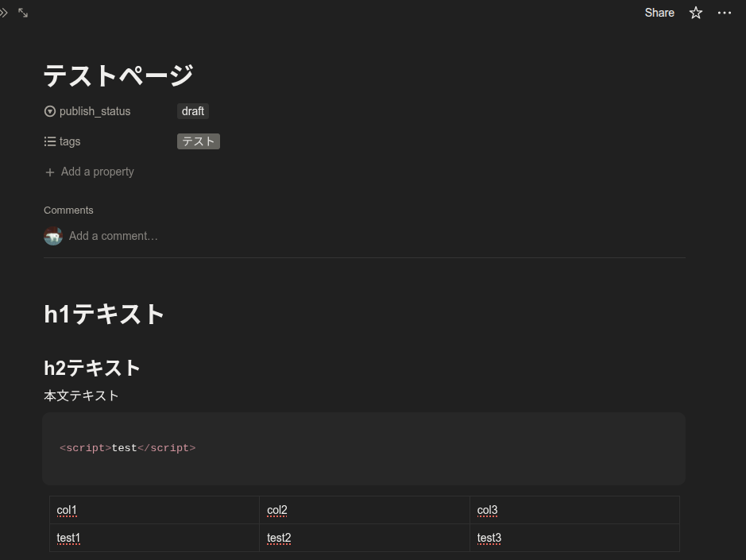Image resolution: width=746 pixels, height=560 pixels.
Task: Click the Add a comment input field
Action: pos(114,236)
